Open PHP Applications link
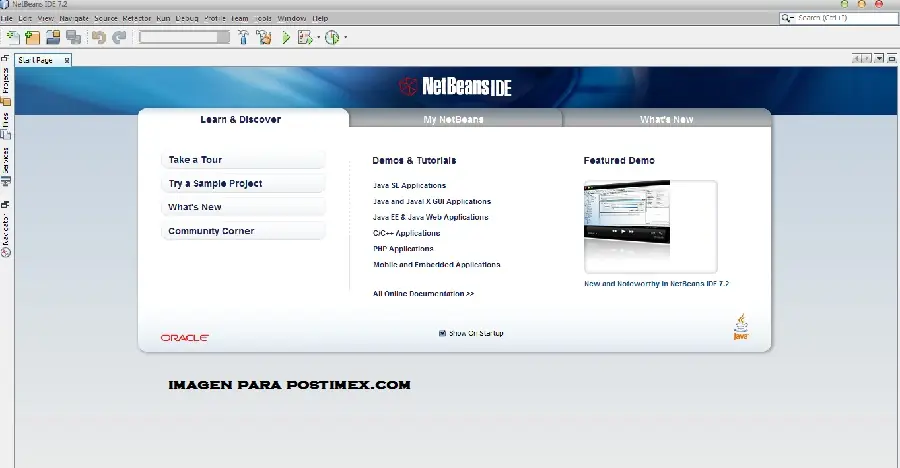Screen dimensions: 900x468 [x=403, y=249]
